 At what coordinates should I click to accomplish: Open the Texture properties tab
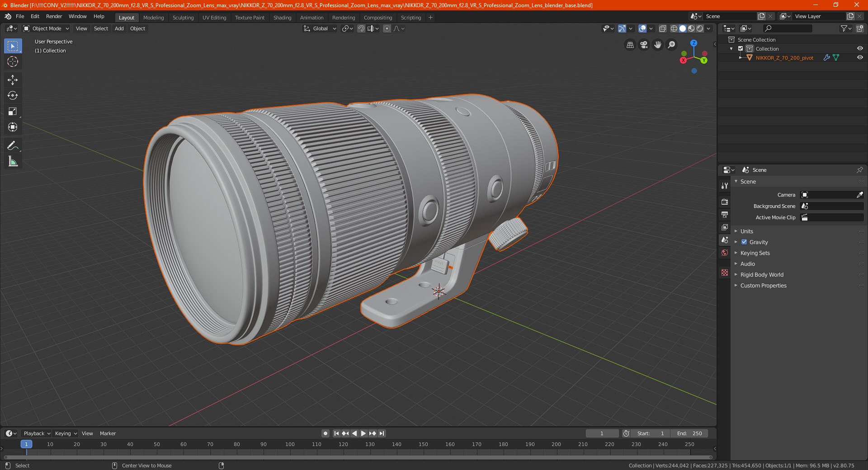(725, 273)
